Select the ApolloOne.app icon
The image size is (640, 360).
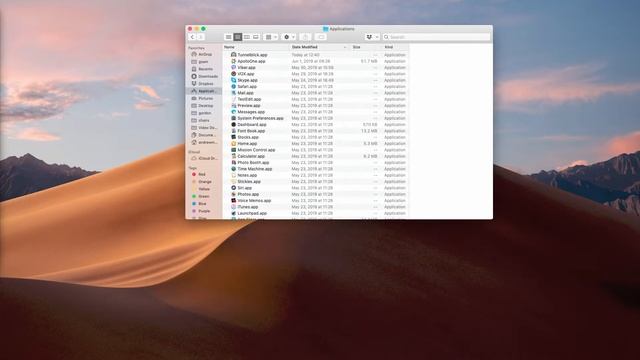(x=233, y=61)
